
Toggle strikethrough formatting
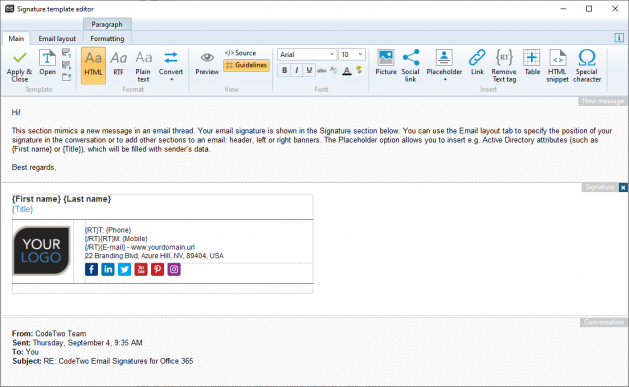tap(322, 71)
